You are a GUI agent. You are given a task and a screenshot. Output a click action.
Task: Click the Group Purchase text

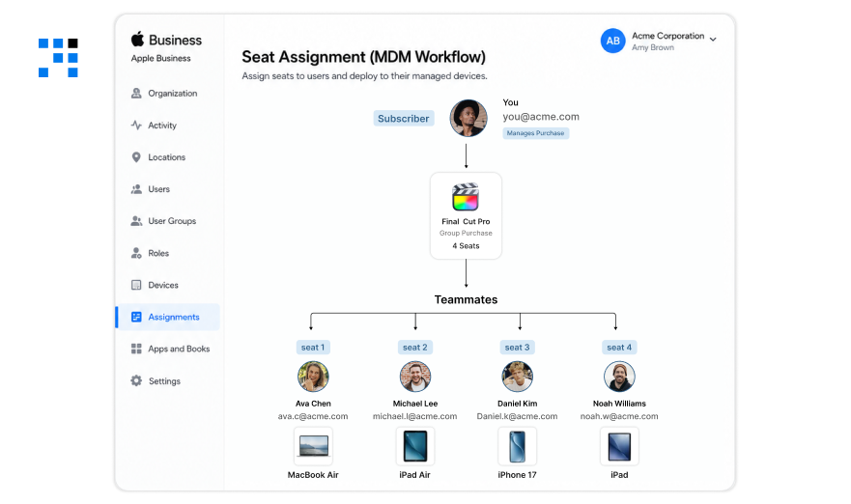[466, 233]
